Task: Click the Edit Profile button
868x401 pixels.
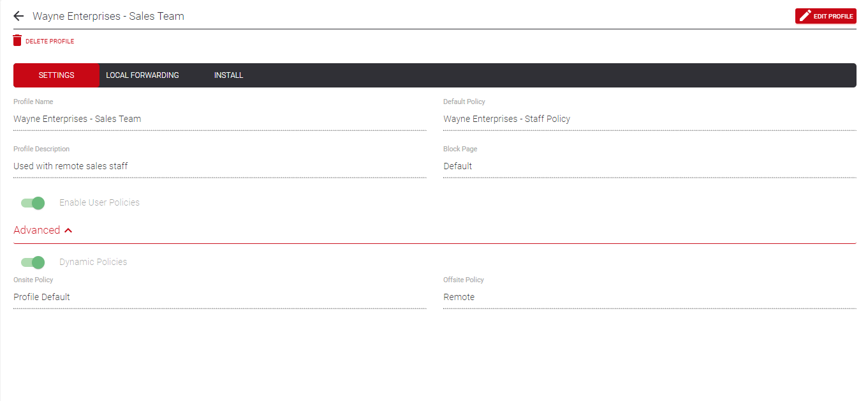Action: (x=825, y=16)
